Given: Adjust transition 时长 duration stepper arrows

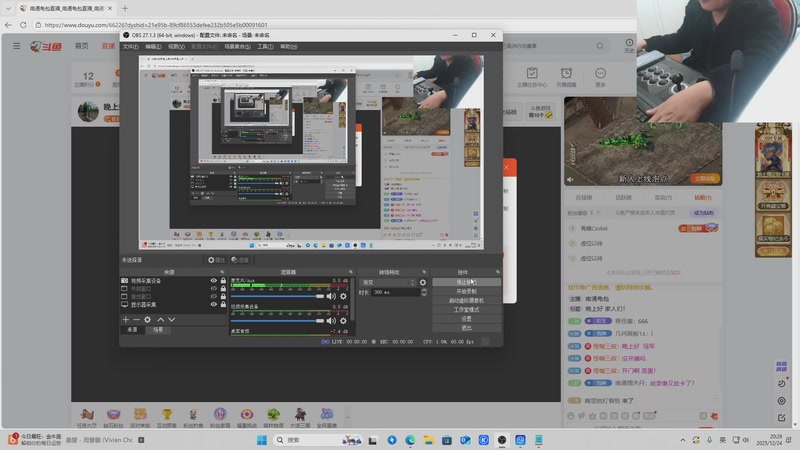Looking at the screenshot, I should [423, 292].
